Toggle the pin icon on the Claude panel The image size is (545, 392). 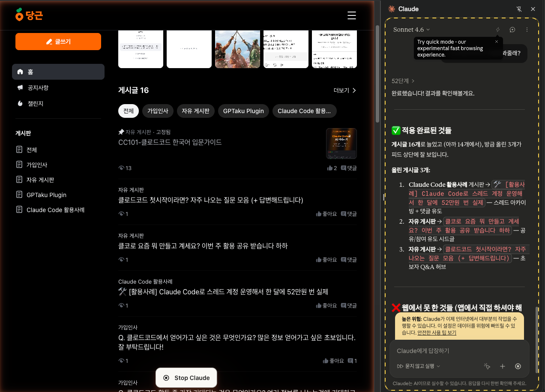[518, 9]
